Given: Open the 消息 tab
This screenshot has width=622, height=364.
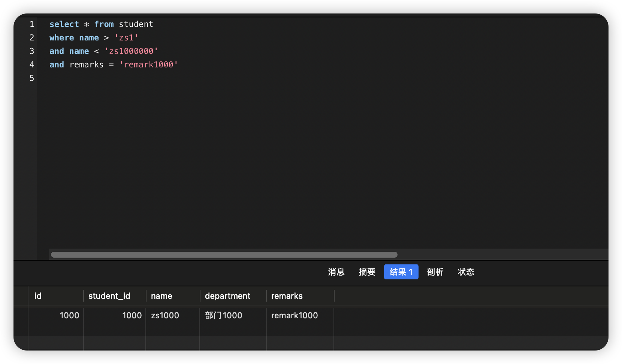Looking at the screenshot, I should (x=336, y=272).
